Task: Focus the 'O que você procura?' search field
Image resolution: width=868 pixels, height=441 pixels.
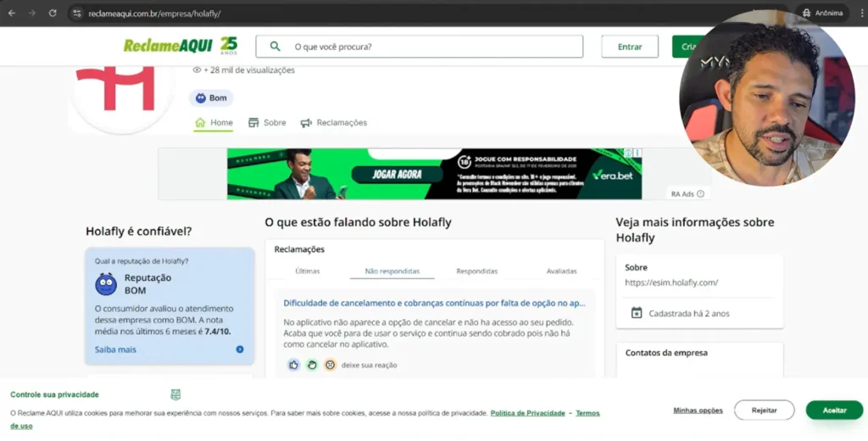Action: (x=419, y=47)
